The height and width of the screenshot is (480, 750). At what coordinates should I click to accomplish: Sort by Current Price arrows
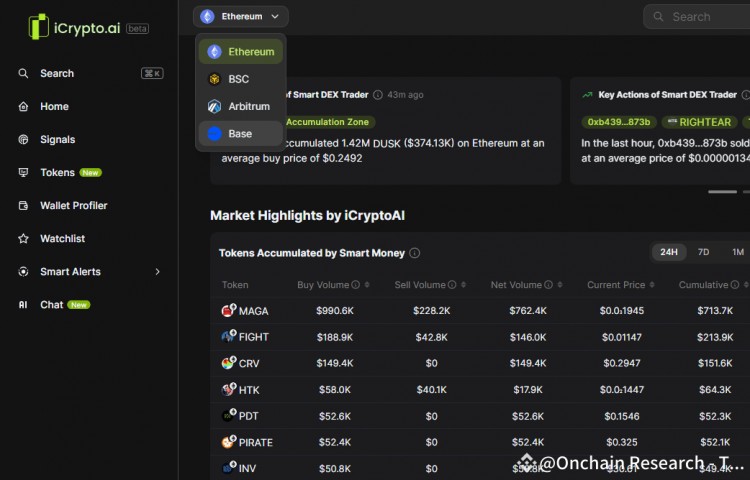pos(652,285)
